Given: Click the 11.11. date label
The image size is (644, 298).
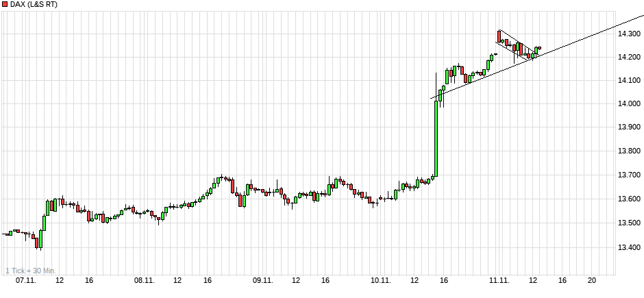Looking at the screenshot, I should click(x=498, y=281).
